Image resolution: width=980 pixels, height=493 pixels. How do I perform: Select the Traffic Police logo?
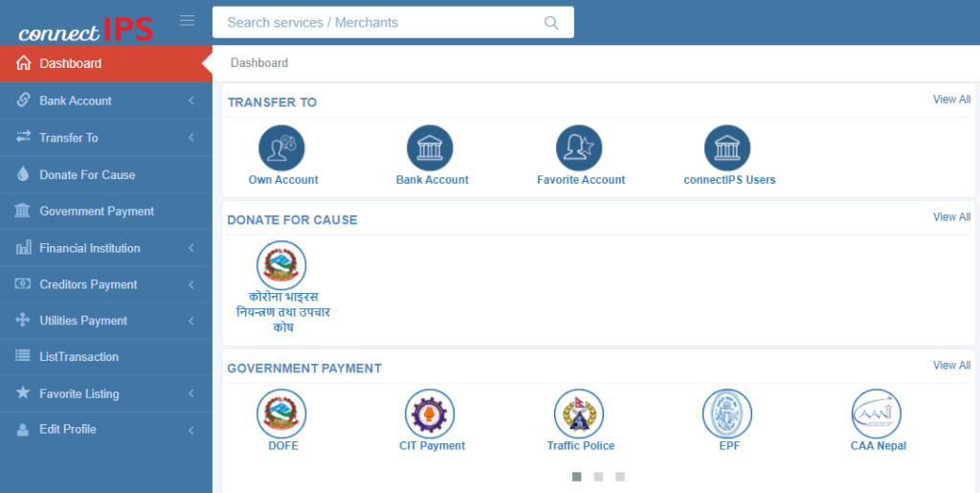click(x=579, y=414)
